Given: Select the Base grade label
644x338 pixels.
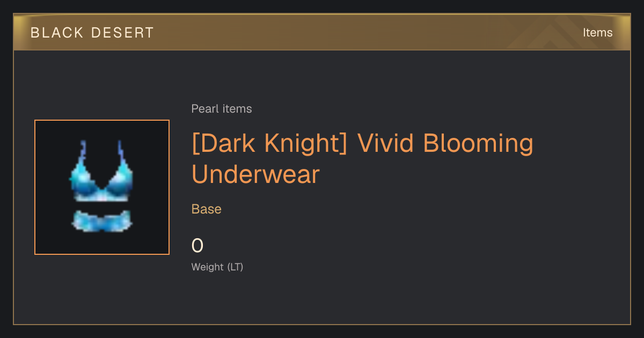Looking at the screenshot, I should point(207,209).
